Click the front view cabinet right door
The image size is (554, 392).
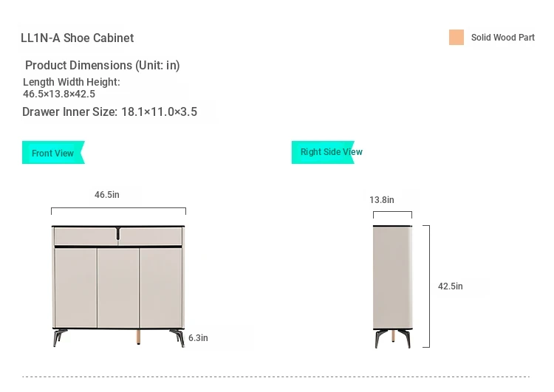coord(161,288)
